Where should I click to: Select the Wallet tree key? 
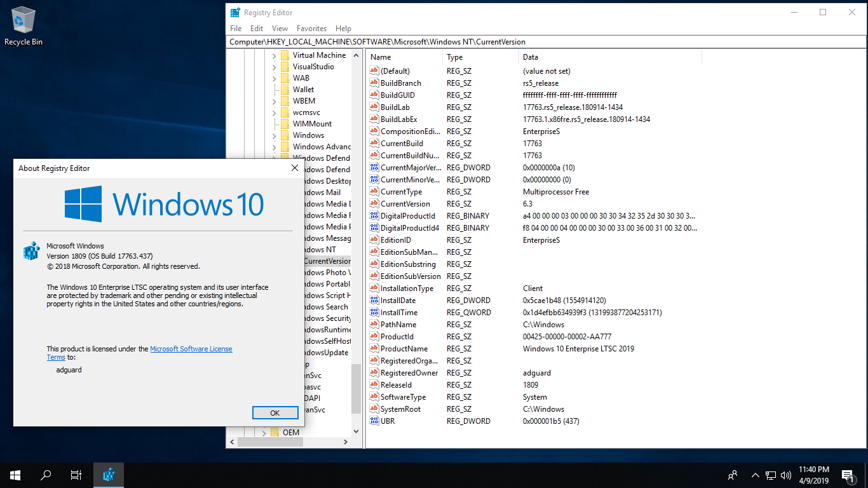(303, 90)
